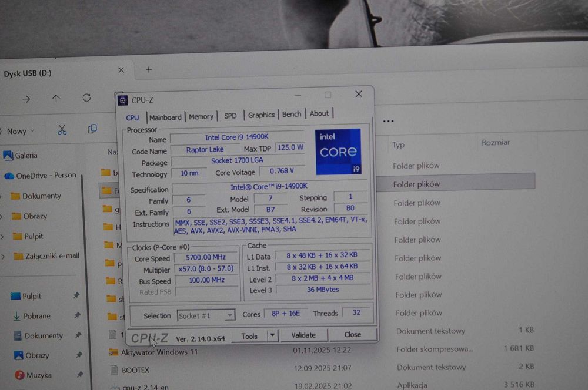Open the pinned Pobrane quick access item
The width and height of the screenshot is (588, 390).
coord(32,316)
